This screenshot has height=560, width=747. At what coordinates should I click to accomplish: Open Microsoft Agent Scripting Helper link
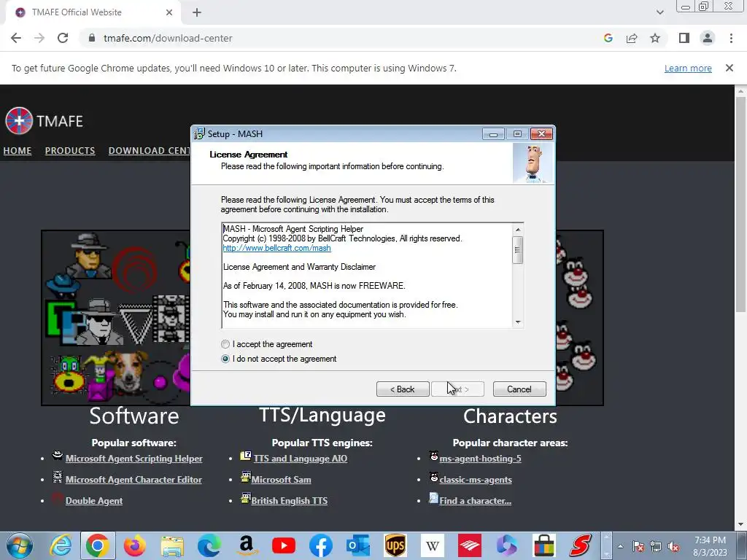tap(134, 459)
